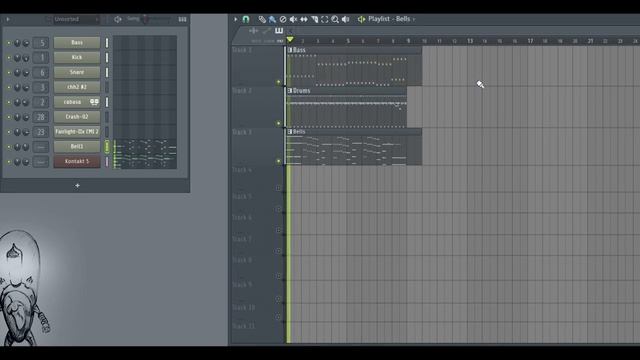Open the channel rack menu arrow
Viewport: 640px width, 360px height.
(x=8, y=19)
